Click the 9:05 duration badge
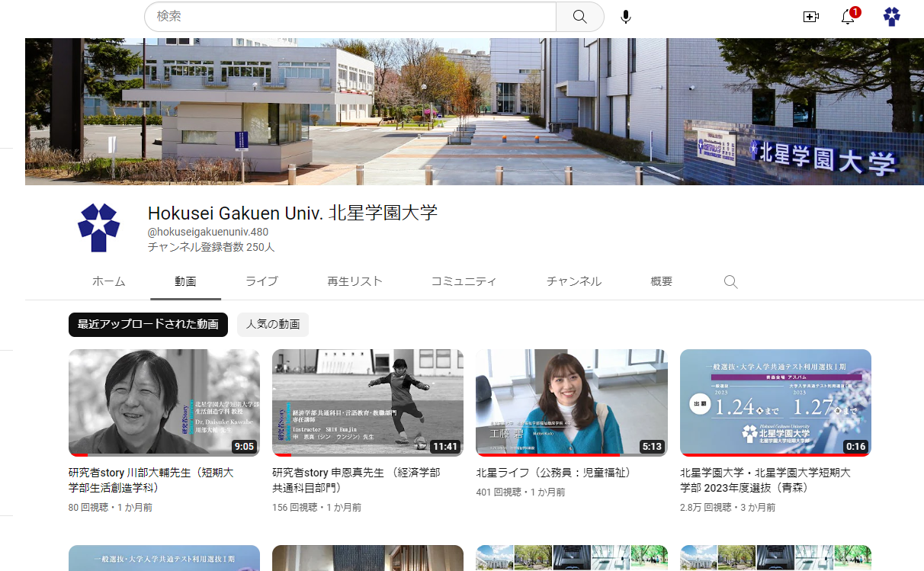 point(244,447)
